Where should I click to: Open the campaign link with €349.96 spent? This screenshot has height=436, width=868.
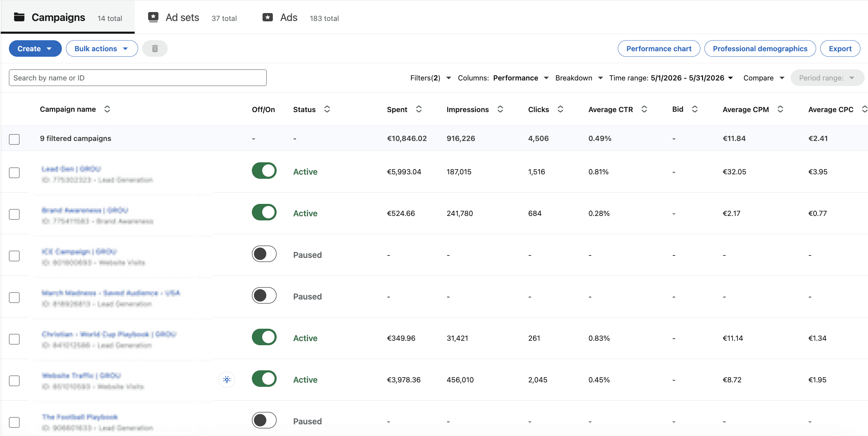(109, 334)
